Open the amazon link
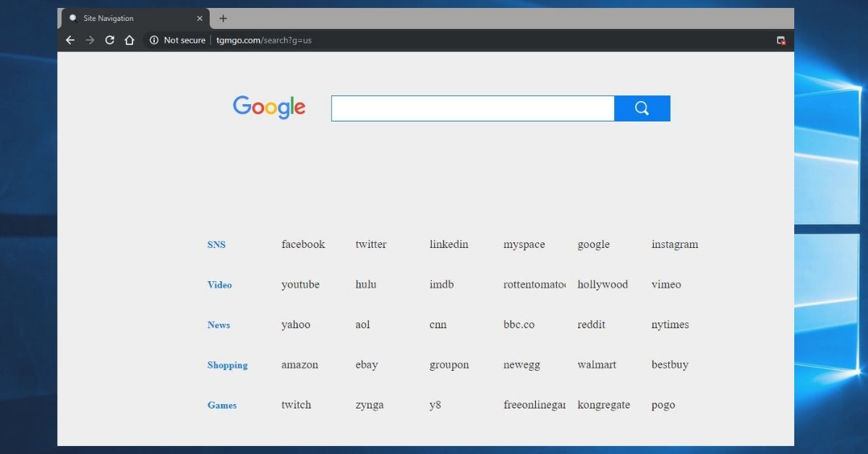Screen dimensions: 868x454 (x=300, y=365)
